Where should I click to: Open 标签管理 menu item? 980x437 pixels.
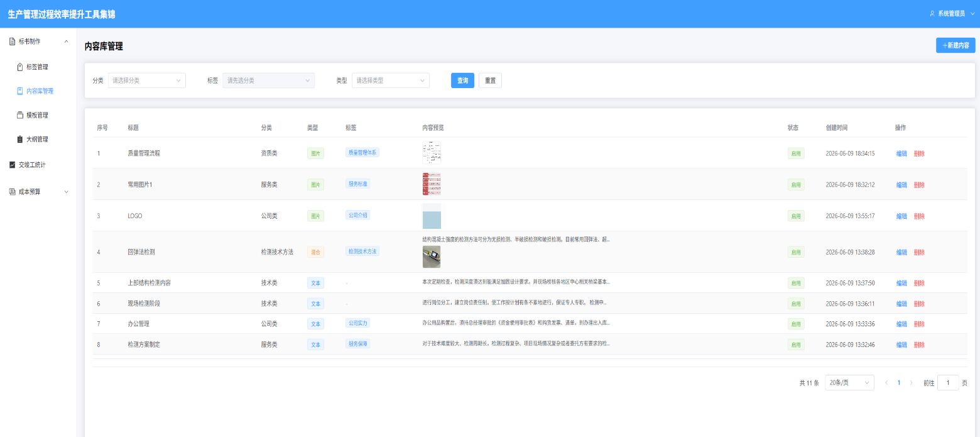pos(38,67)
